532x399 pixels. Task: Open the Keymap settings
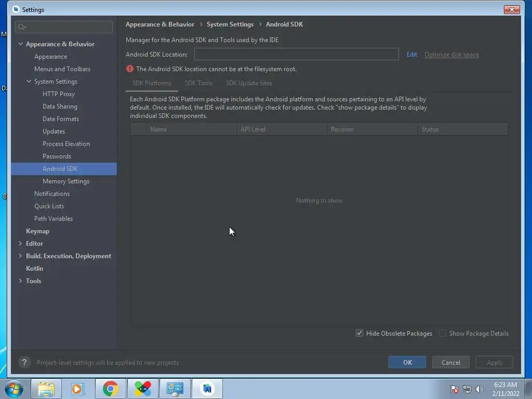[37, 231]
